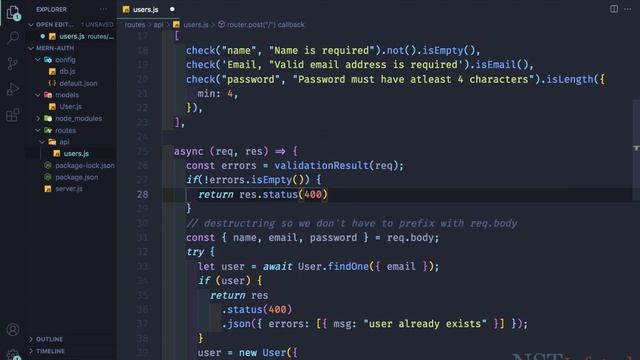Open the Source Control view icon
Viewport: 640px width, 360px height.
point(13,64)
